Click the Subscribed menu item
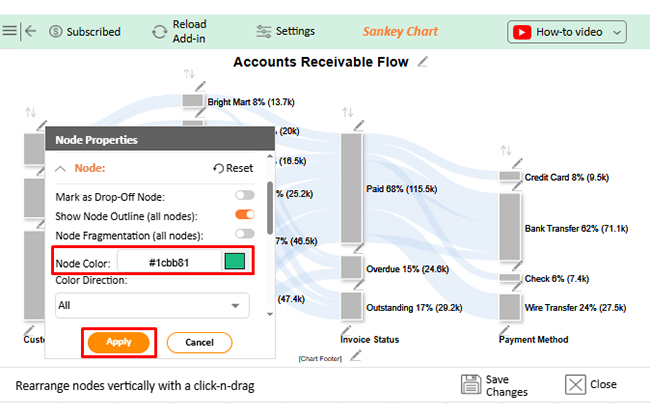 click(84, 32)
